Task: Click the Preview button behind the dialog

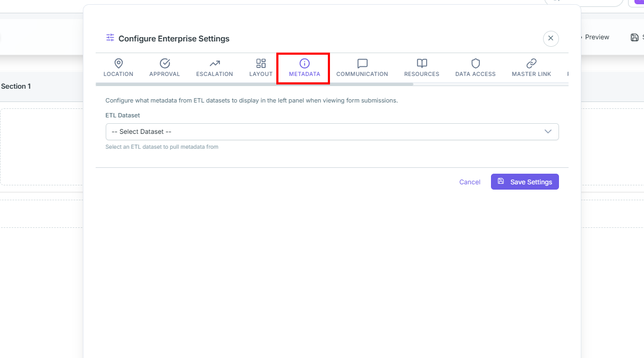Action: (x=597, y=37)
